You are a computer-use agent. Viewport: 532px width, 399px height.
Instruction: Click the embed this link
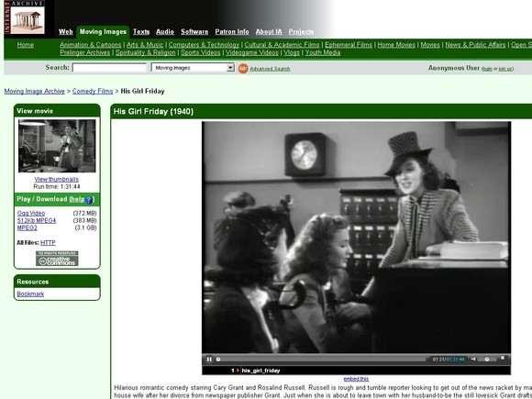[x=356, y=379]
